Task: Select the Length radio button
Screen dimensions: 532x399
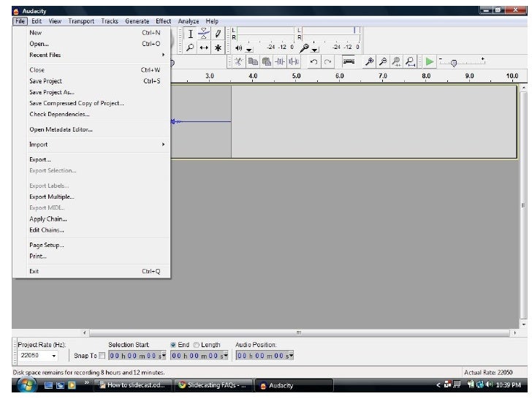Action: tap(196, 344)
